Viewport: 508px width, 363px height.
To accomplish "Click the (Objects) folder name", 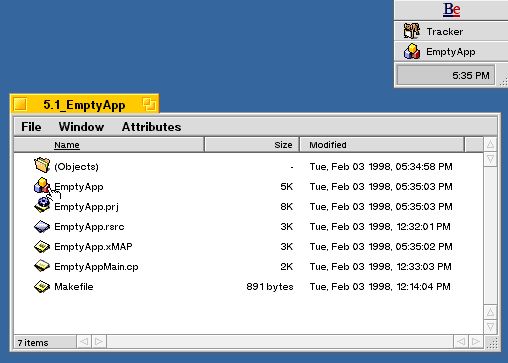I will pyautogui.click(x=76, y=166).
